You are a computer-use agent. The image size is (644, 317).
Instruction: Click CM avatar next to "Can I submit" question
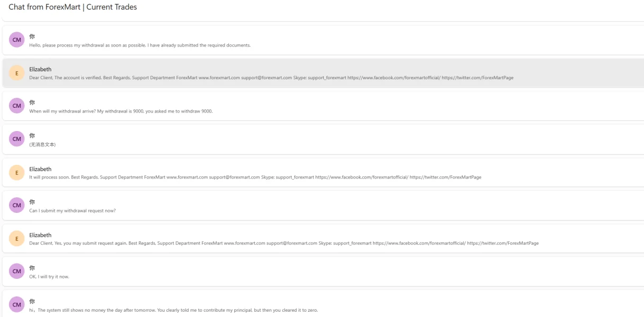tap(17, 205)
